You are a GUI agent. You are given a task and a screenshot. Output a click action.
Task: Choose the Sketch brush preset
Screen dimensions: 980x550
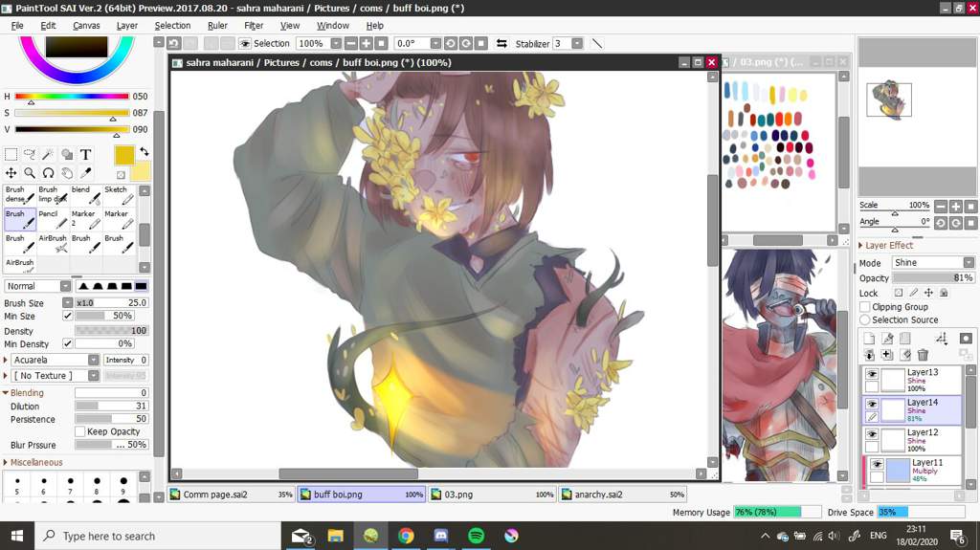(x=119, y=195)
